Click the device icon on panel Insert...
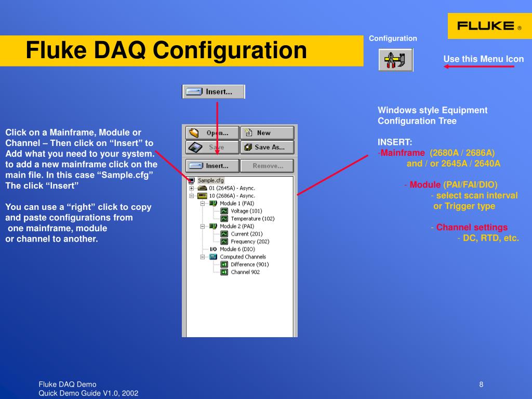The height and width of the screenshot is (399, 532). pos(196,166)
